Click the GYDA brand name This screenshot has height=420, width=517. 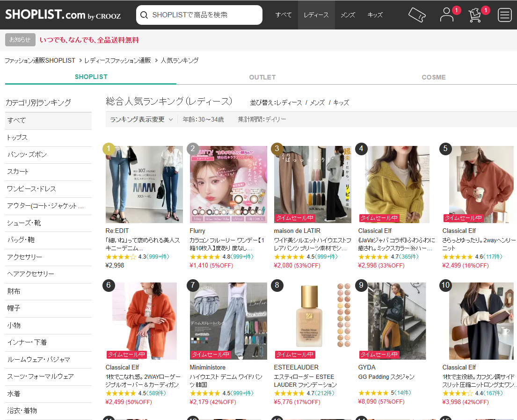pos(367,367)
